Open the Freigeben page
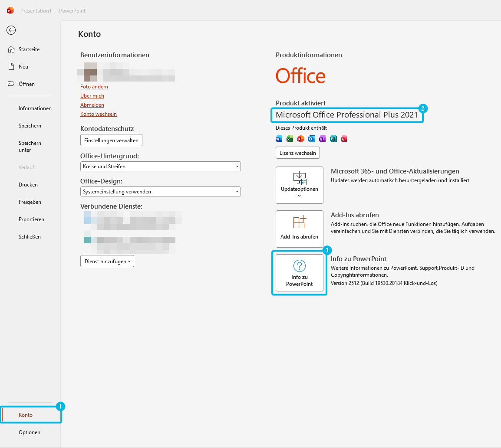This screenshot has width=501, height=448. click(x=30, y=202)
